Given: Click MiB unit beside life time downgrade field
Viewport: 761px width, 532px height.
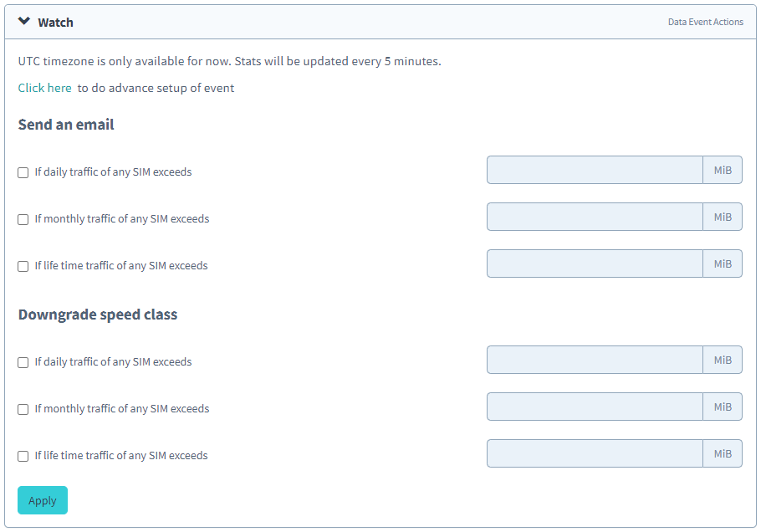Looking at the screenshot, I should [723, 453].
